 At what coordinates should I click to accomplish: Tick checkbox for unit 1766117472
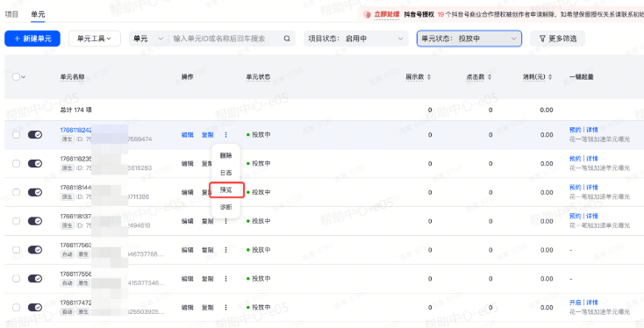click(x=16, y=307)
